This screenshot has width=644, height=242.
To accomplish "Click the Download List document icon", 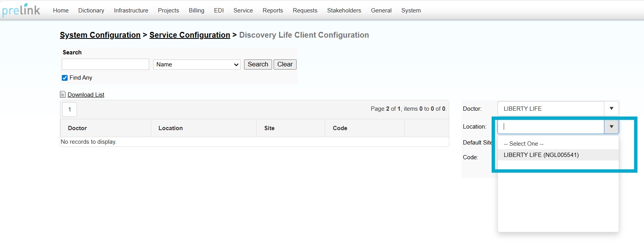I will point(63,94).
